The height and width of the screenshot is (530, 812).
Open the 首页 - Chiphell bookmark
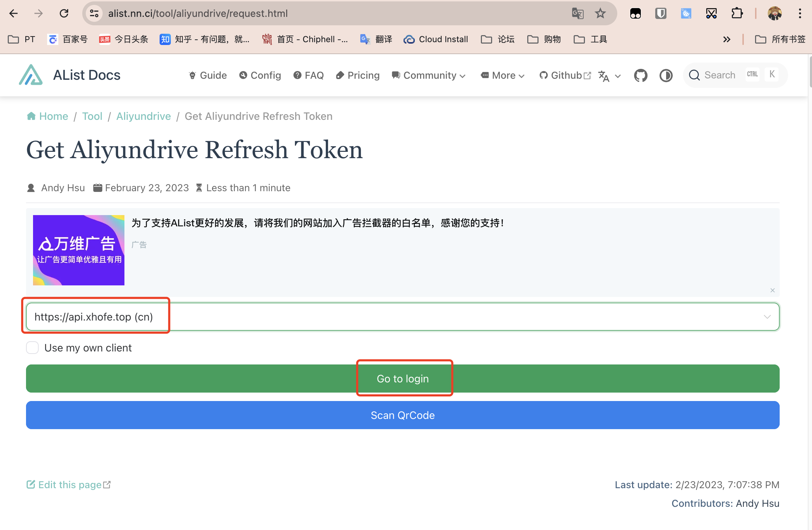[305, 39]
